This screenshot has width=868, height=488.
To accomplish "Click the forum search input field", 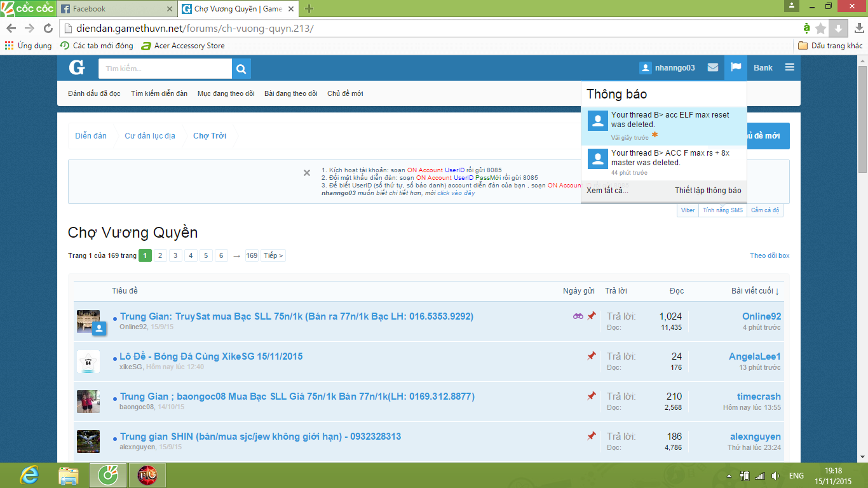I will (165, 69).
